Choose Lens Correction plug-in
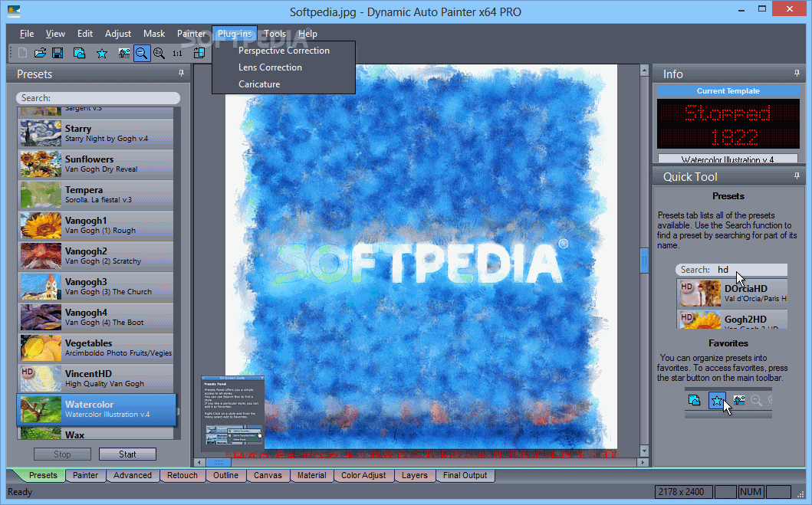Screen dimensions: 812x505 click(x=284, y=67)
